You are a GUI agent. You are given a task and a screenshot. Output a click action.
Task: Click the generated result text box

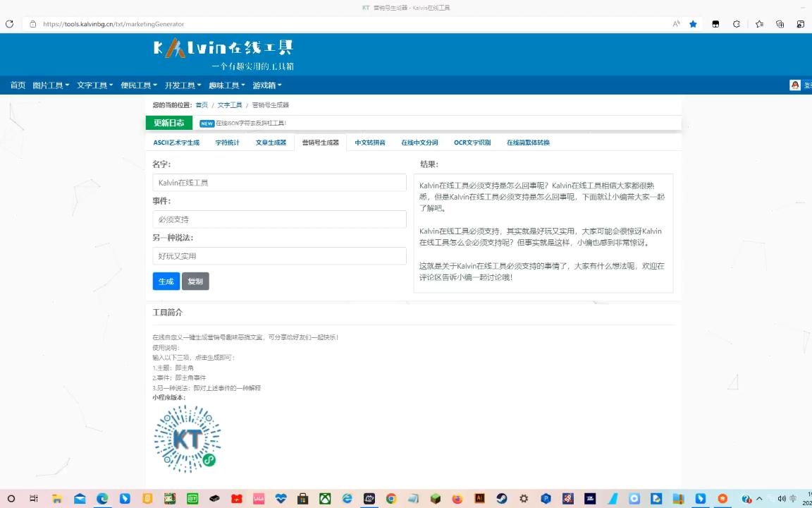[x=543, y=234]
